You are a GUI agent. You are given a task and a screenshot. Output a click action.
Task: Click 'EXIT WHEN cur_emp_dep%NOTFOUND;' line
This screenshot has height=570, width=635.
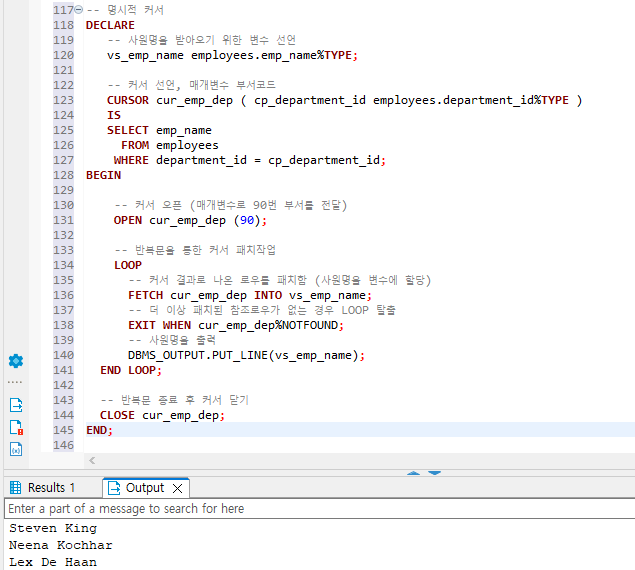coord(236,325)
